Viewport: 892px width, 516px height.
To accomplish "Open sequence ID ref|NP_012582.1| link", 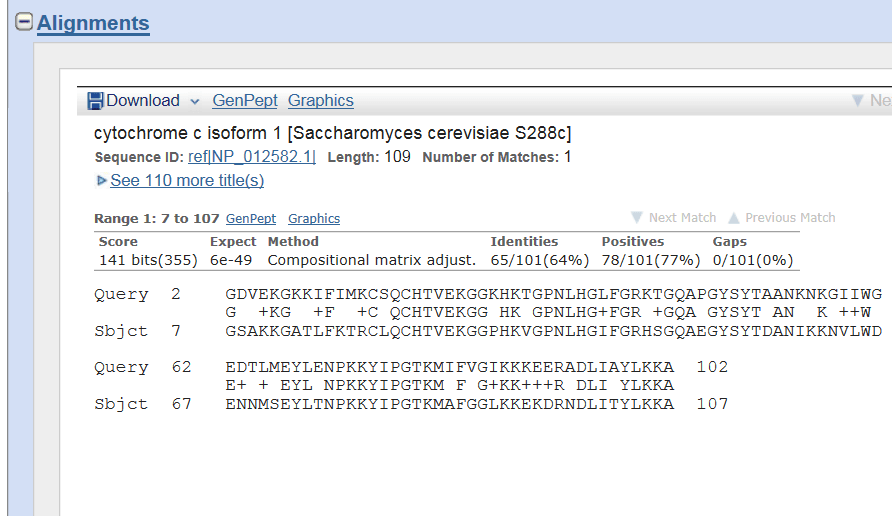I will (251, 157).
